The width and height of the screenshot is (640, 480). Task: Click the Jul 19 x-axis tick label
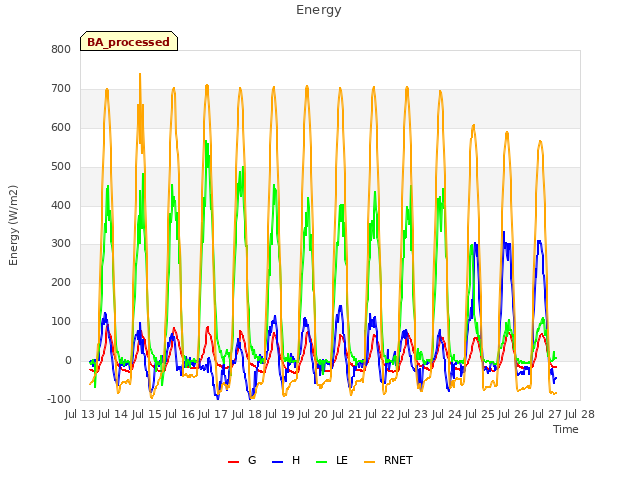280,414
